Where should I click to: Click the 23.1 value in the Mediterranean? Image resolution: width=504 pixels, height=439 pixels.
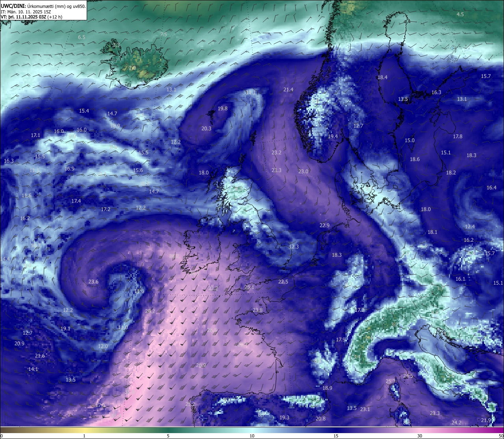tap(365, 409)
